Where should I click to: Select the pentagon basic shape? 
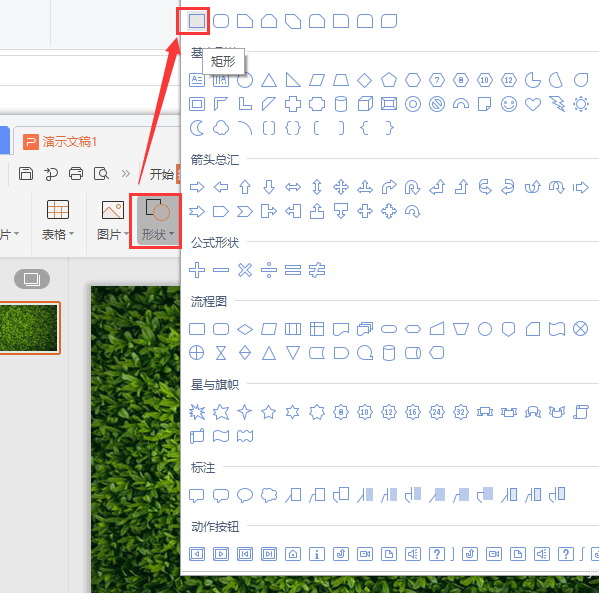389,80
